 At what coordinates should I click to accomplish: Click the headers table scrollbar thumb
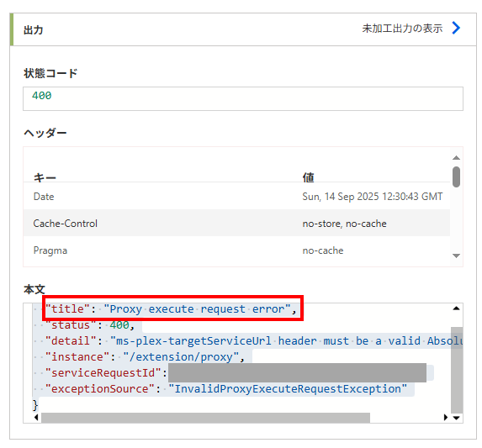457,177
